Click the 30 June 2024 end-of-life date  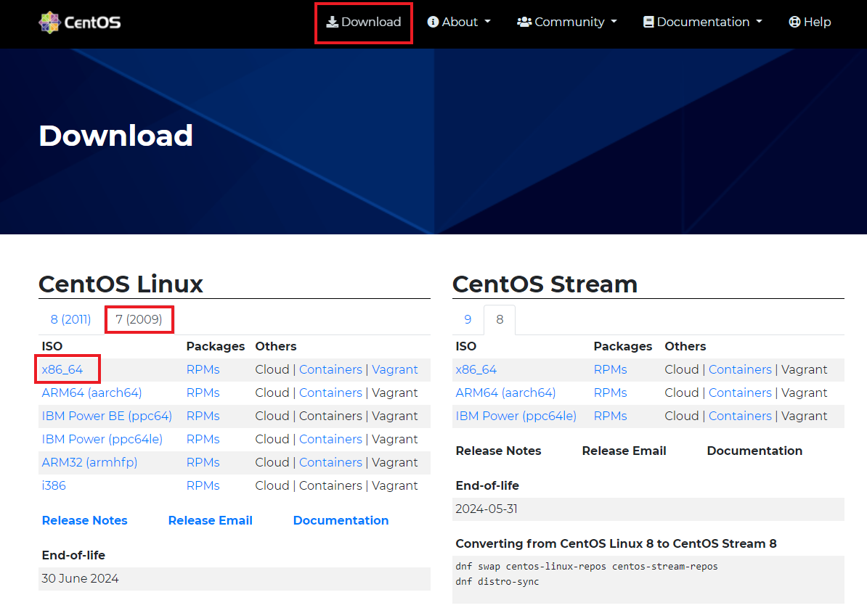tap(80, 578)
